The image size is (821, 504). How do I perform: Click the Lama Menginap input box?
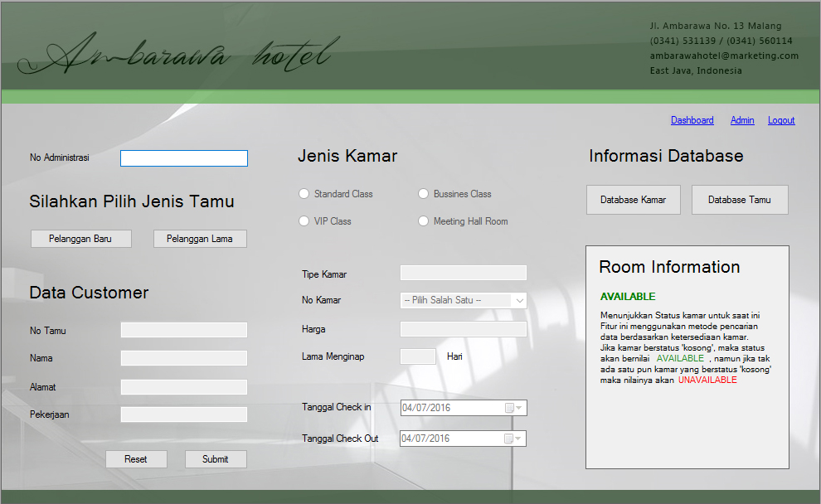[418, 356]
